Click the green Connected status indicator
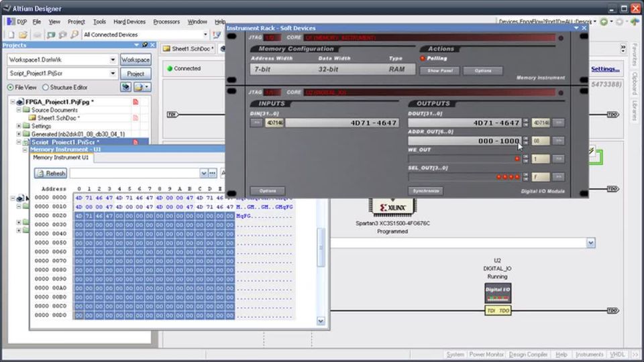 [x=170, y=68]
